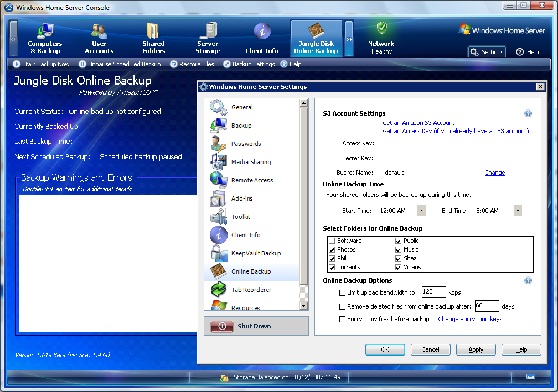558x392 pixels.
Task: Click the settings list scrollbar thumb
Action: [303, 196]
